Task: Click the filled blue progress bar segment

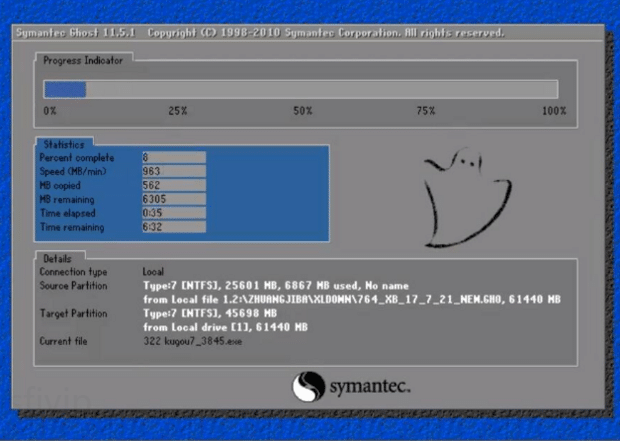Action: coord(64,89)
